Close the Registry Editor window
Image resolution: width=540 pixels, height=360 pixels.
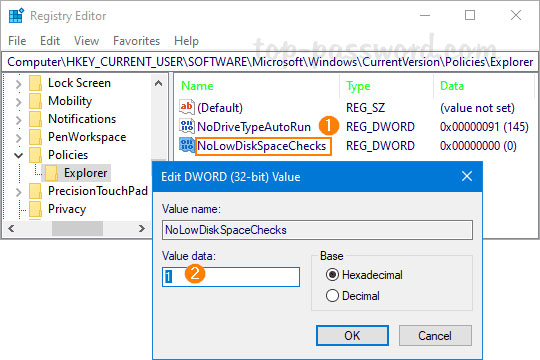(x=516, y=16)
